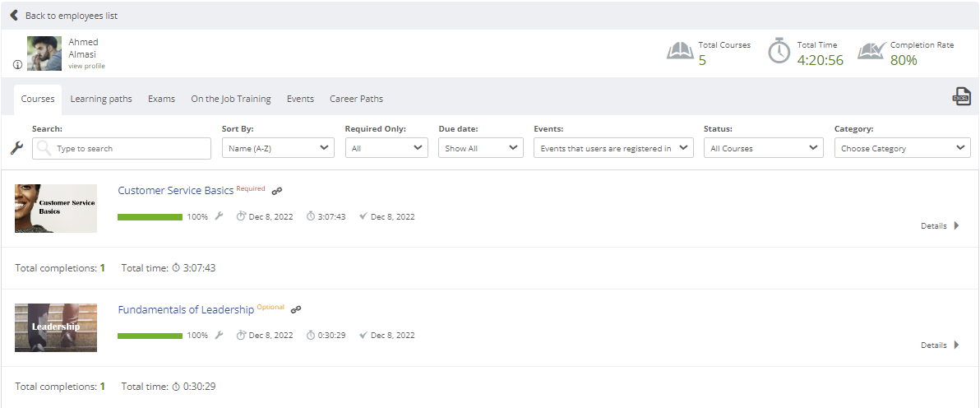Click the back arrow to employees list

click(x=14, y=15)
